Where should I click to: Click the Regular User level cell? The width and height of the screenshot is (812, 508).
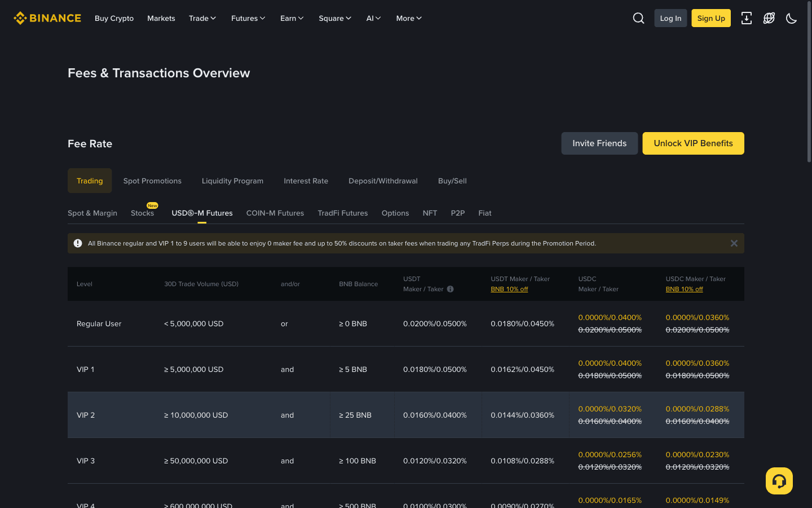(x=99, y=323)
